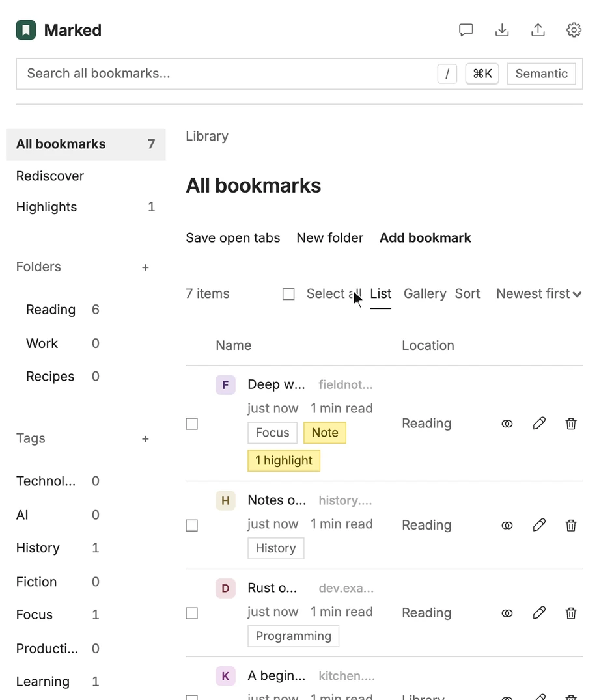Viewport: 599px width, 700px height.
Task: Click the Focus tag chip on Deep w...
Action: (272, 433)
